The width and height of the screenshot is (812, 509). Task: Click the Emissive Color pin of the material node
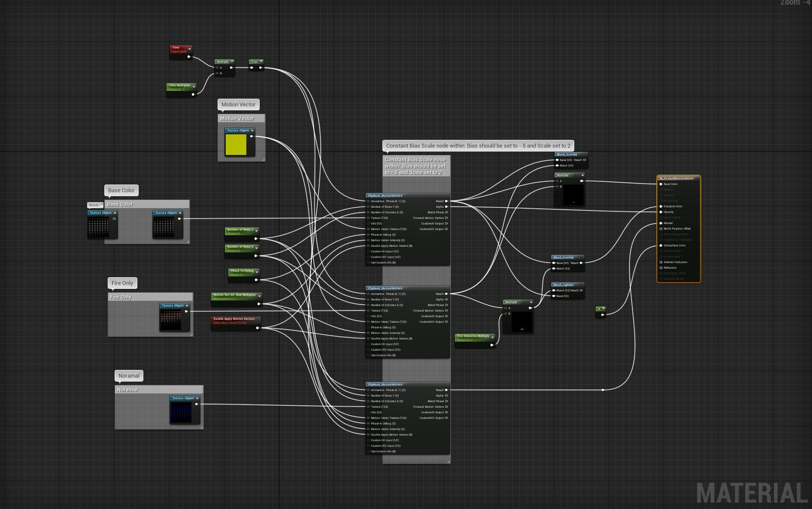click(661, 206)
